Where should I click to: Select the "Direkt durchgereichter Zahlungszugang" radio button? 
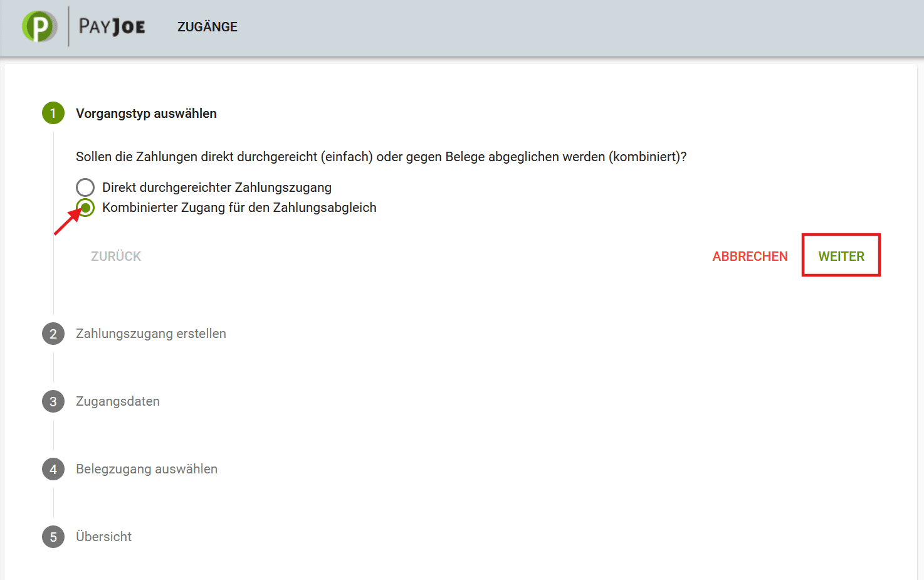(85, 187)
